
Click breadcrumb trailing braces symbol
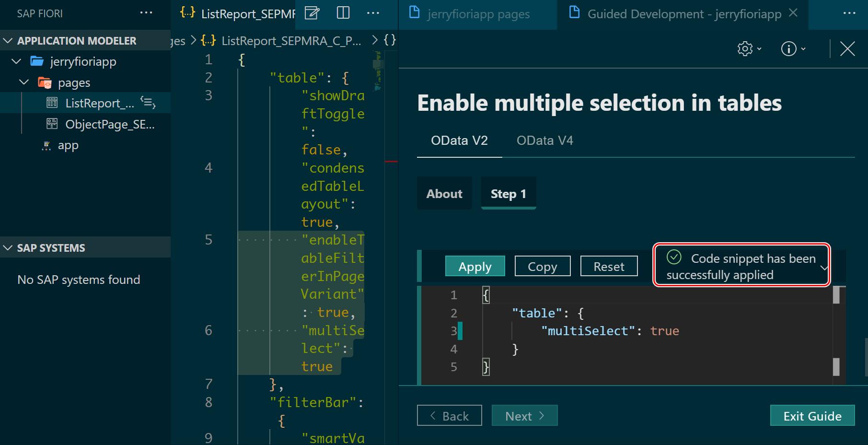coord(390,40)
